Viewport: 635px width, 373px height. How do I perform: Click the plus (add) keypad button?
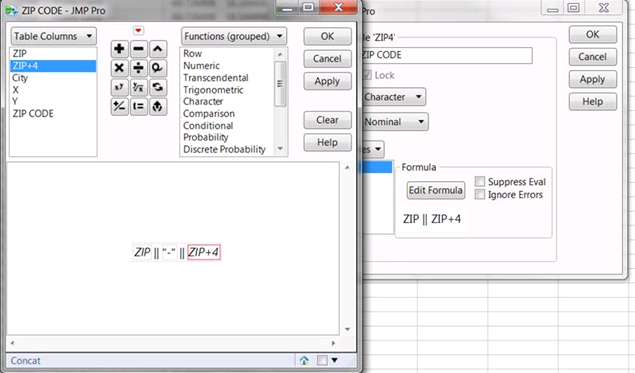coord(119,49)
